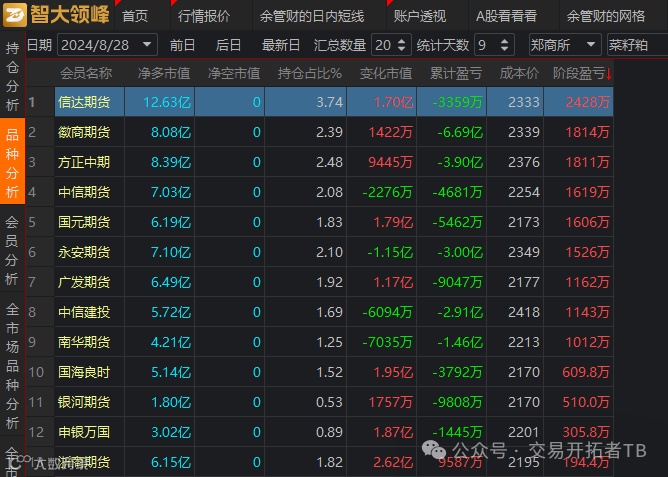Viewport: 668px width, 477px height.
Task: Sort by 变化市值 column header
Action: tap(386, 73)
